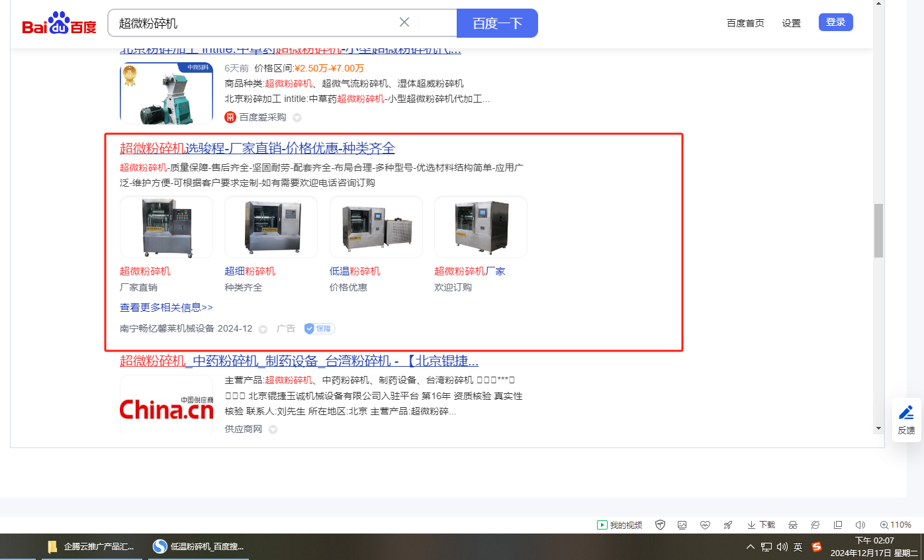Click the shield security icon in status bar
Viewport: 924px width, 560px height.
point(660,525)
